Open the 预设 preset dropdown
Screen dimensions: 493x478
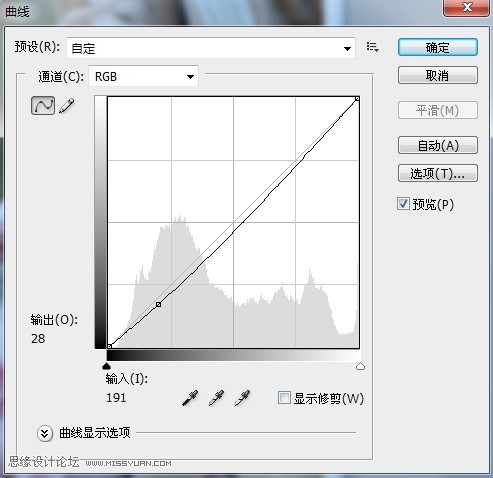coord(211,48)
